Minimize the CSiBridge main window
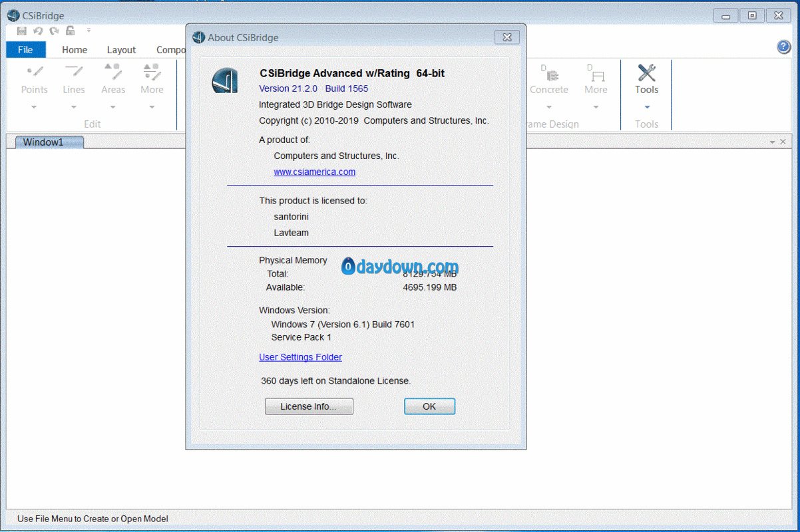 [726, 15]
